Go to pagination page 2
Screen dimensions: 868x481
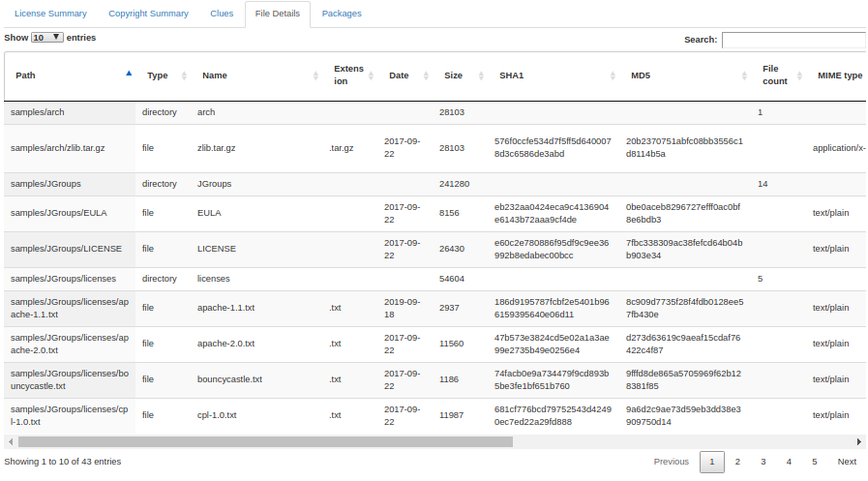[x=737, y=462]
